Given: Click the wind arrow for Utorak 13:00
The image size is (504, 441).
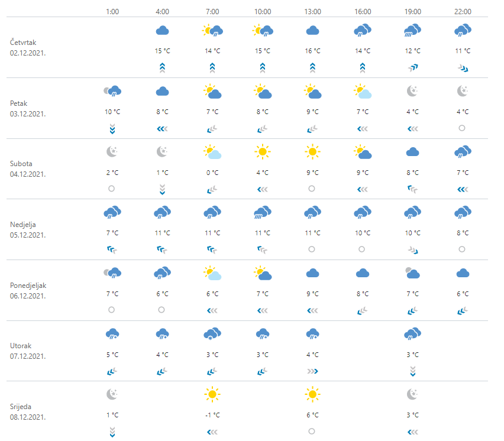Looking at the screenshot, I should pyautogui.click(x=312, y=371).
